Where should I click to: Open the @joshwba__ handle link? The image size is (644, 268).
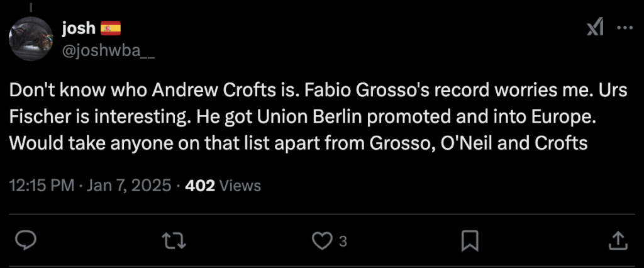tap(108, 52)
